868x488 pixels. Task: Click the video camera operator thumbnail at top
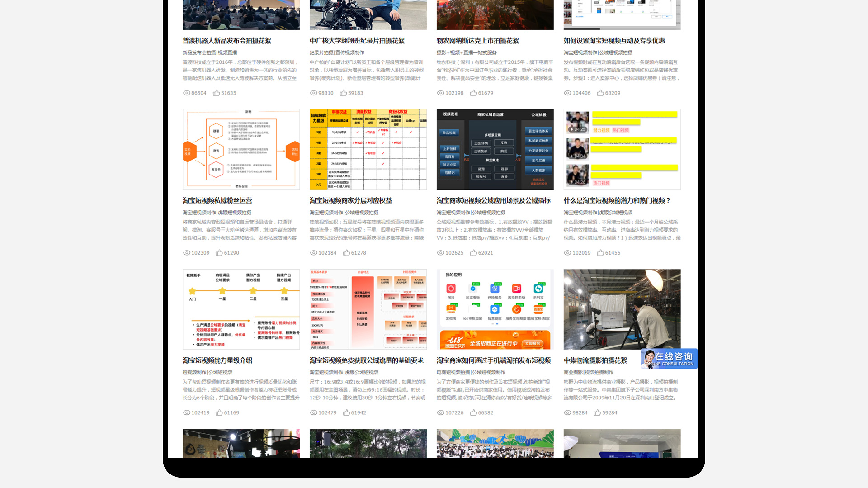368,15
